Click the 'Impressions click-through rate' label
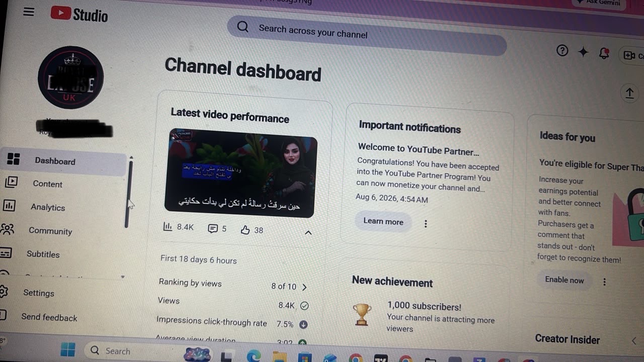Viewport: 644px width, 362px height. point(211,321)
